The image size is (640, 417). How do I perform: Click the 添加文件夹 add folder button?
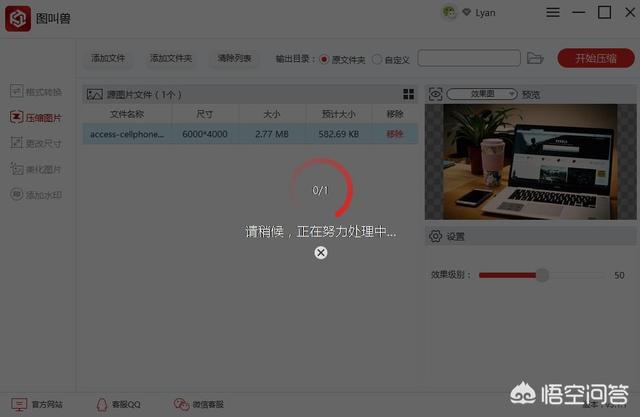tap(171, 59)
